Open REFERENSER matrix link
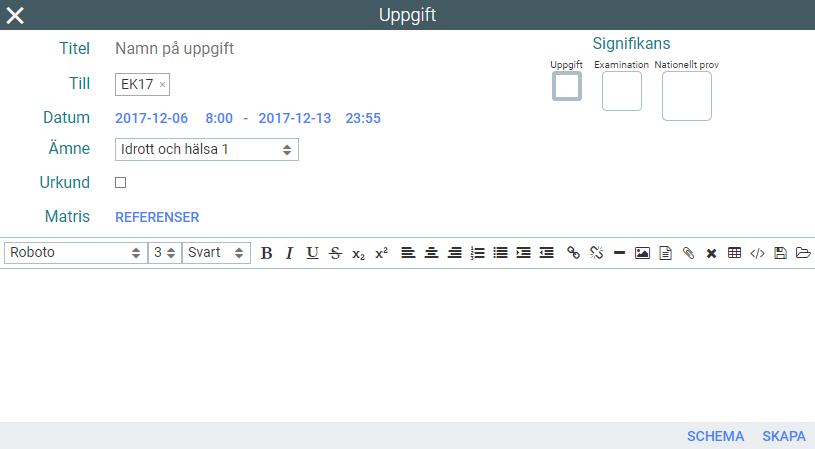Viewport: 815px width, 449px height. click(x=157, y=217)
